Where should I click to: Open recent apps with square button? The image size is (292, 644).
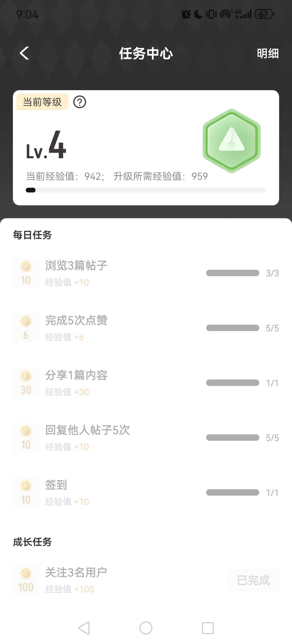tap(208, 628)
